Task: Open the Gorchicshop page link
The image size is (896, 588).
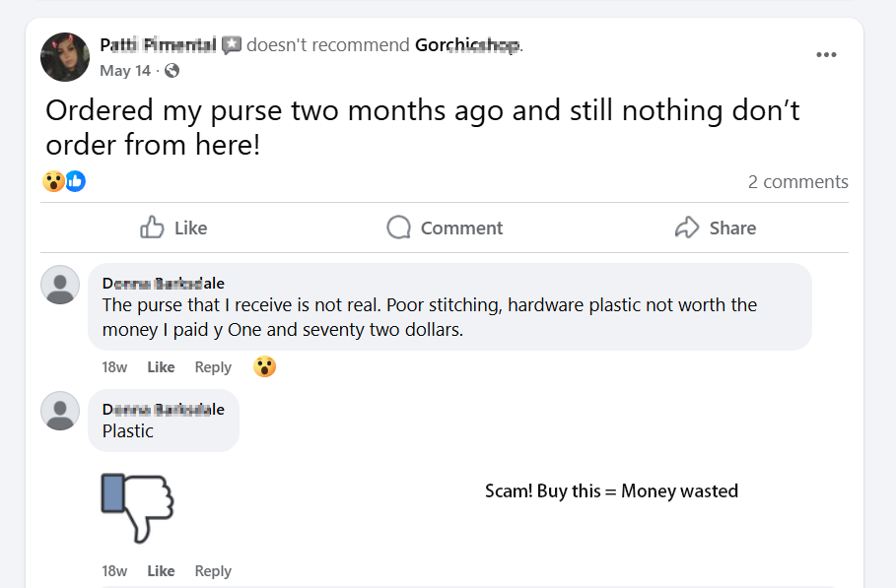Action: [x=467, y=44]
